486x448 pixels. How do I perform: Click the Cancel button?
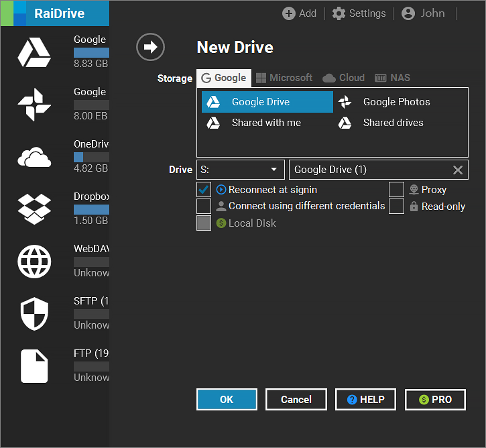pos(296,399)
